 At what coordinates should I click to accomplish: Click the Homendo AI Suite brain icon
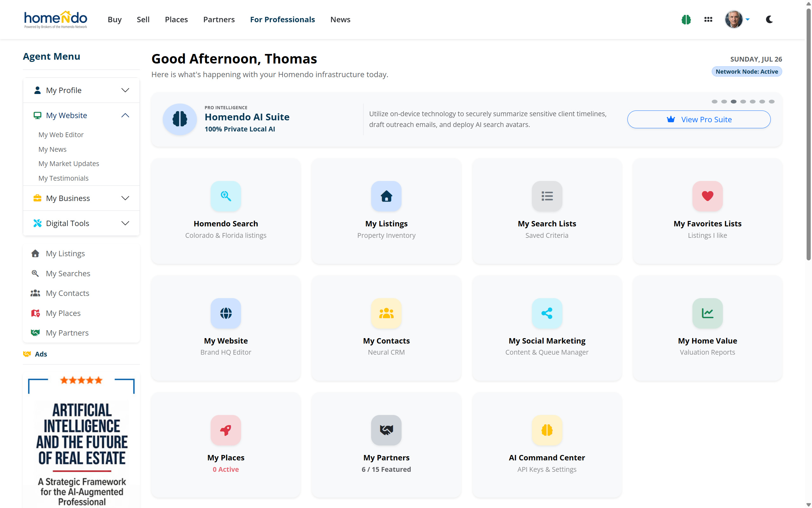pos(180,119)
